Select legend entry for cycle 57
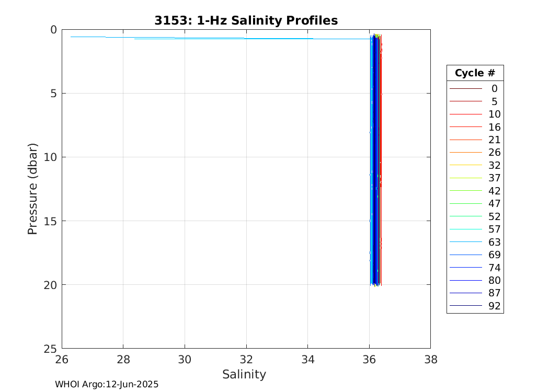 tap(475, 229)
